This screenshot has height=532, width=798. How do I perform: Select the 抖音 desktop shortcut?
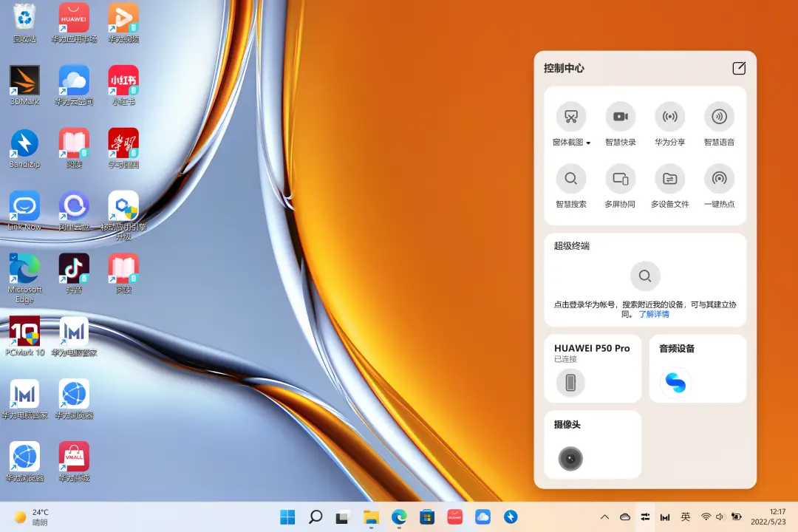(74, 273)
